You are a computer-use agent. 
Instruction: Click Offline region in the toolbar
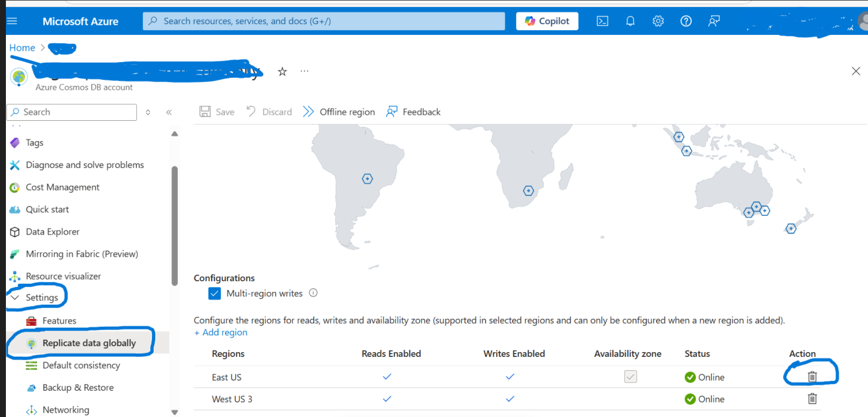(339, 112)
